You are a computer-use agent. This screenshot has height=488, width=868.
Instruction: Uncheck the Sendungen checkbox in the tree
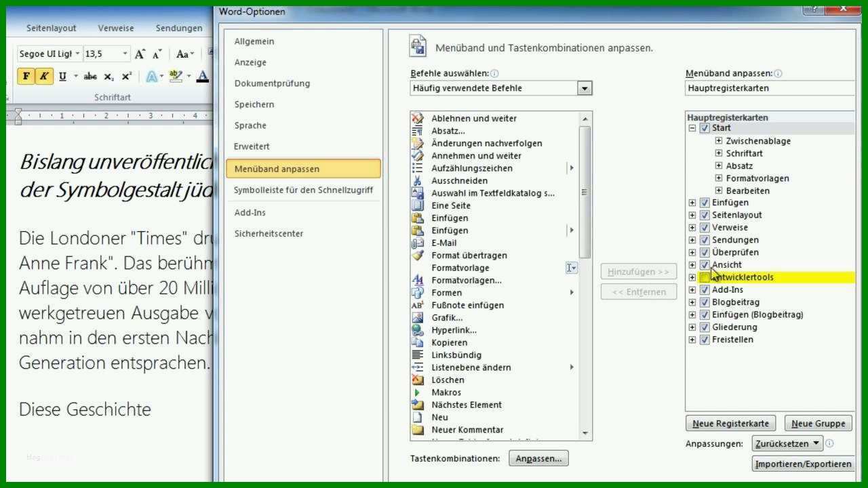(x=705, y=240)
